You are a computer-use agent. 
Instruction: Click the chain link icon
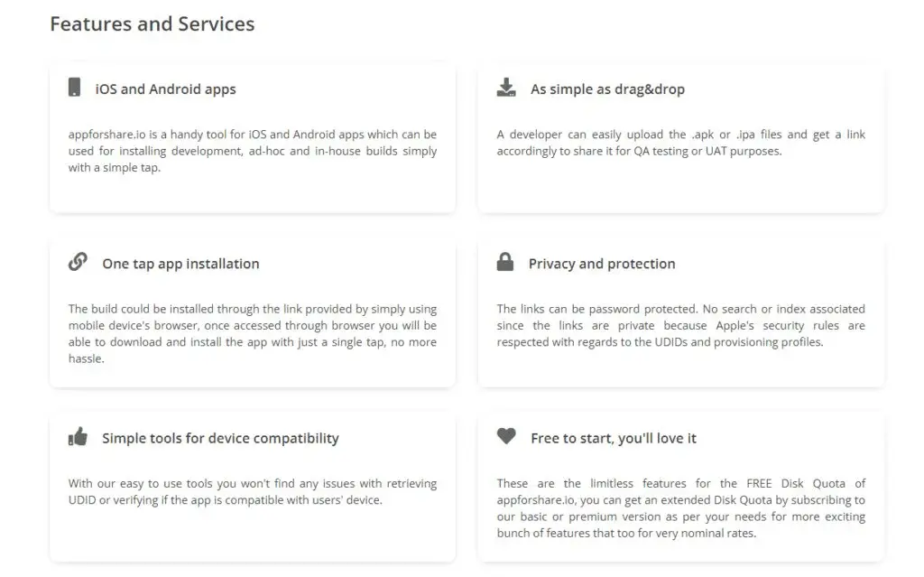click(78, 261)
